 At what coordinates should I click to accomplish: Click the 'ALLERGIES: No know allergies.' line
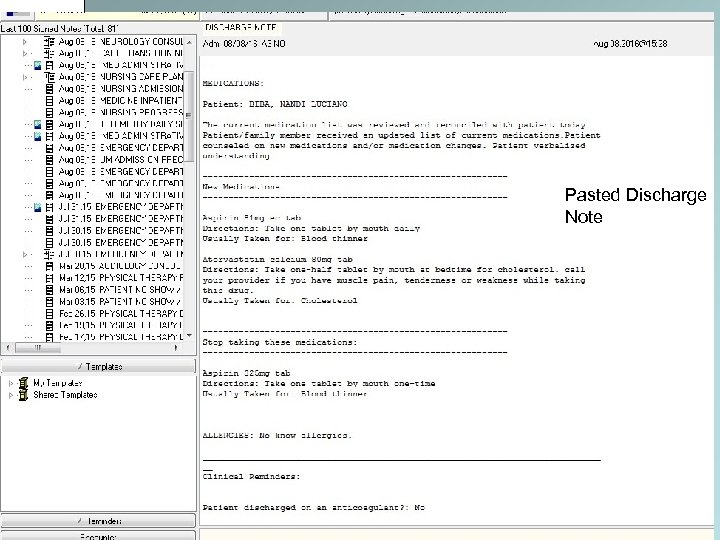click(277, 435)
